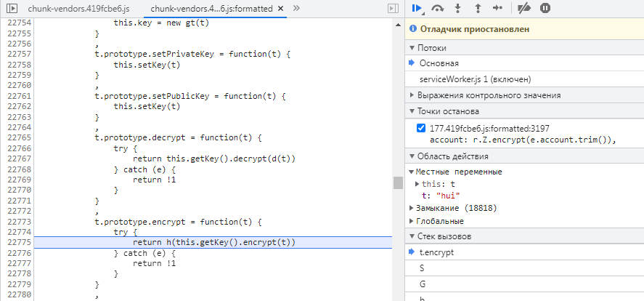This screenshot has height=301, width=644.
Task: Step into next function call
Action: [x=458, y=8]
